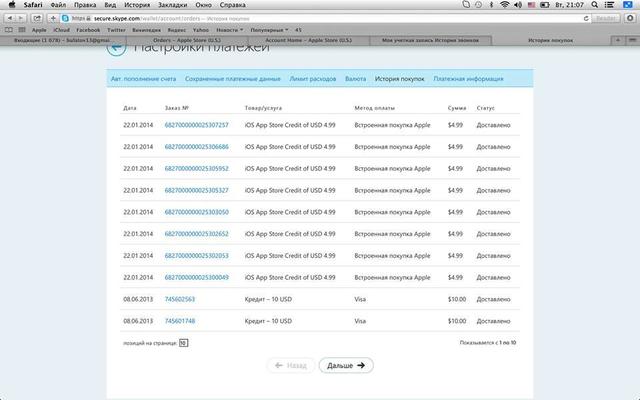Click the blue back arrow icon beside Настройки платежей
Screen dimensions: 640x400
pos(117,47)
